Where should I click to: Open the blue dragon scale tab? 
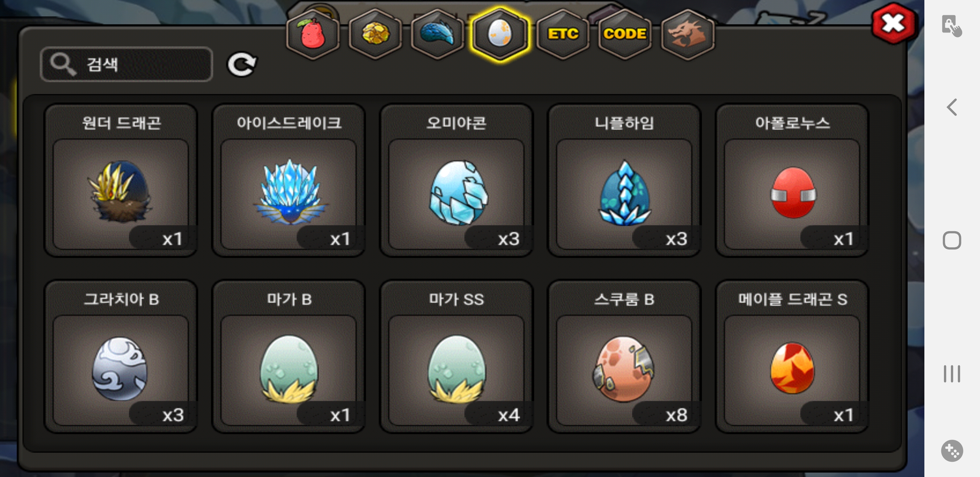click(x=437, y=34)
